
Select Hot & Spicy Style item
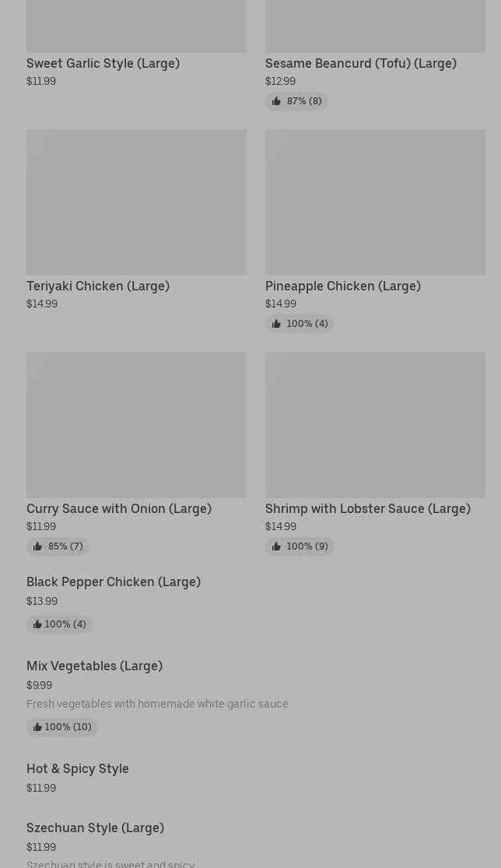[x=78, y=768]
